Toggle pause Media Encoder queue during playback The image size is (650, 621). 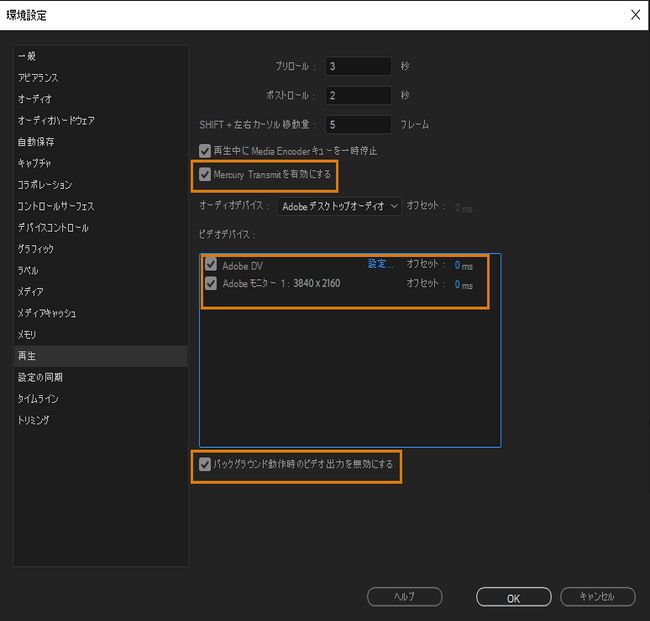[x=205, y=150]
